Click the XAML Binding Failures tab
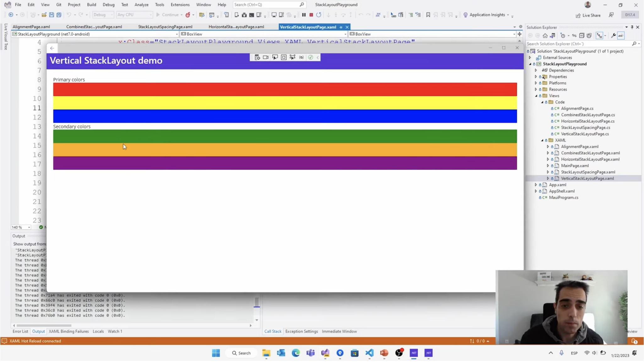The image size is (644, 364). click(68, 331)
